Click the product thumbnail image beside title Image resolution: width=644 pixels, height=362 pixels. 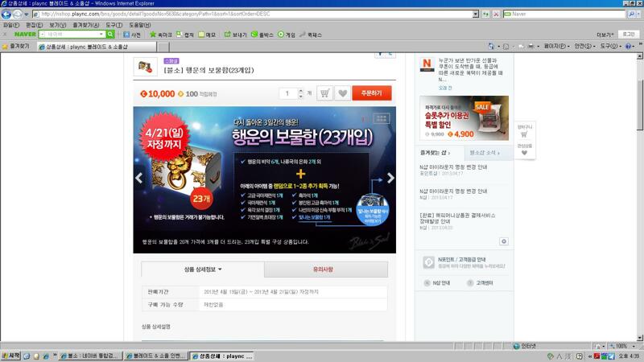click(x=145, y=67)
